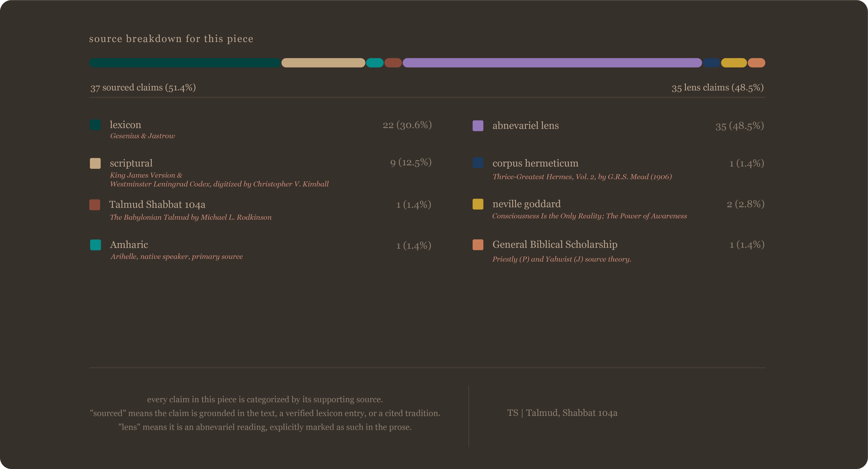Click the teal Amharic legend swatch
Viewport: 868px width, 469px height.
(95, 245)
